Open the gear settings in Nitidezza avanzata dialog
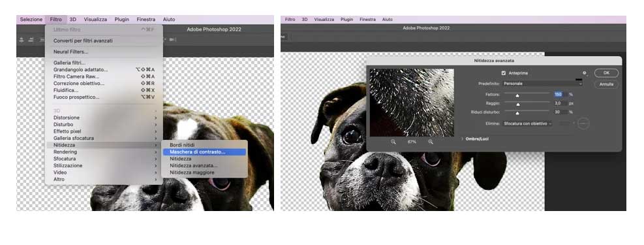The image size is (644, 245). pos(585,73)
